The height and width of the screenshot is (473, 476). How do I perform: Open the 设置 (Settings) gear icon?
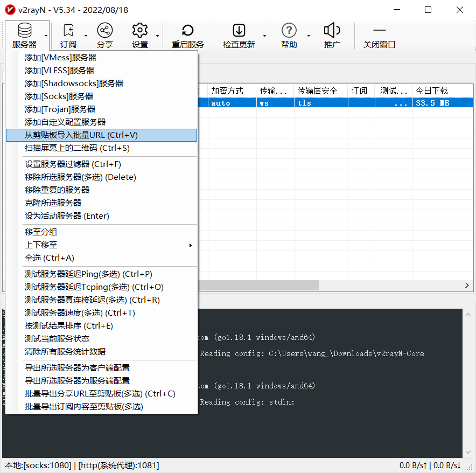[140, 31]
